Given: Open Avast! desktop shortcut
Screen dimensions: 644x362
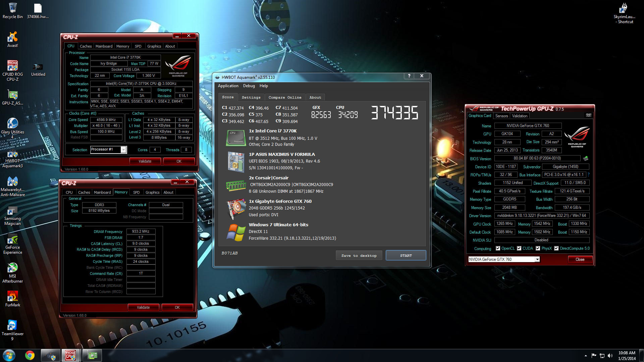Looking at the screenshot, I should [x=12, y=40].
